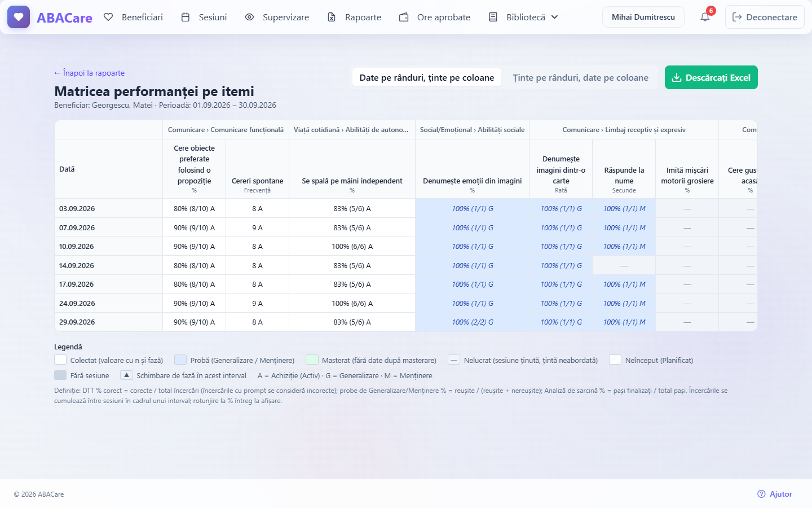Click the logout arrow icon in Deconectare
The height and width of the screenshot is (508, 812).
[736, 17]
